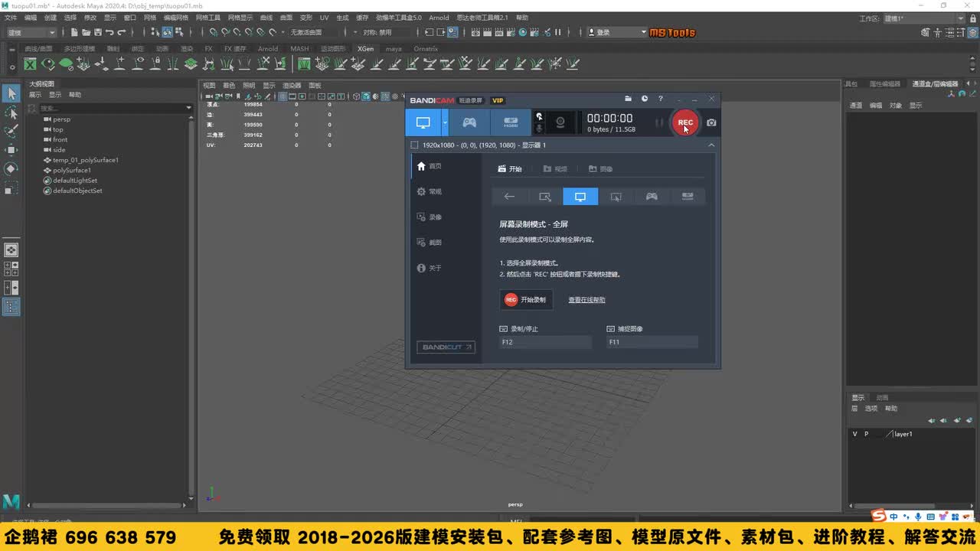Click the 开始录制 start recording button
The image size is (980, 551).
[x=526, y=300]
